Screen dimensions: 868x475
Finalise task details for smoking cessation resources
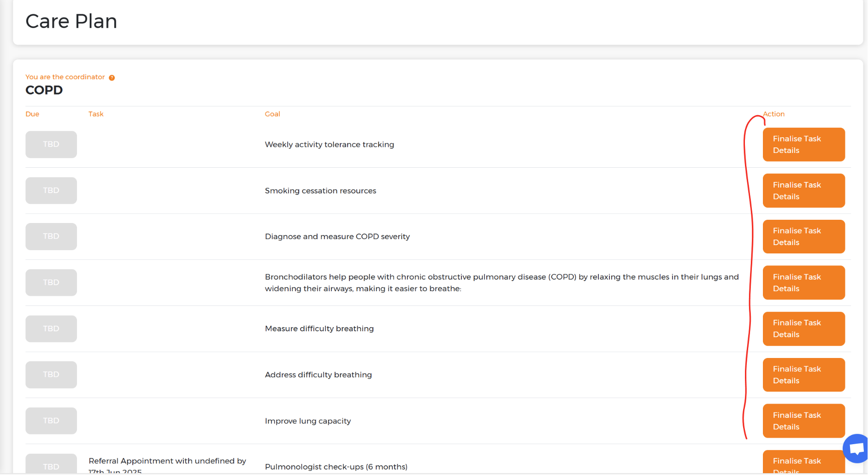tap(803, 191)
